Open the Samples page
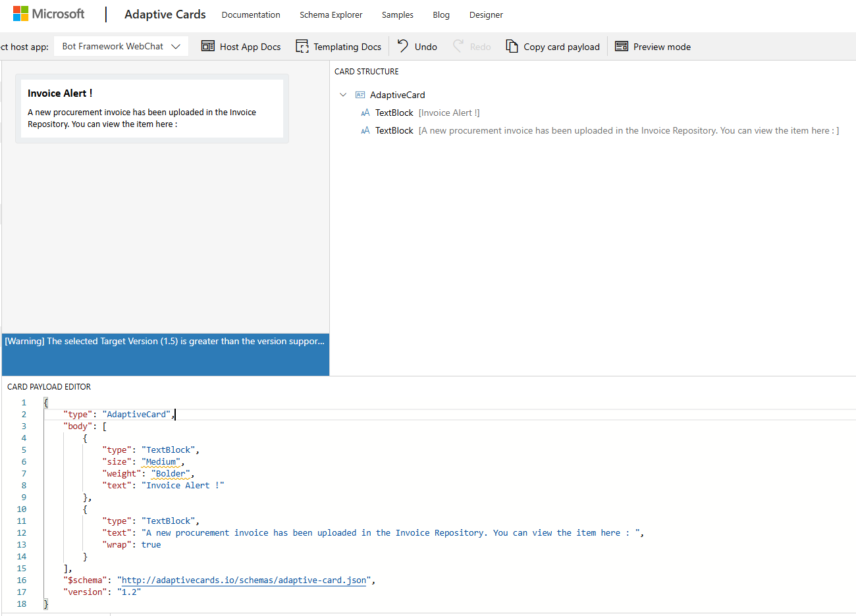The width and height of the screenshot is (856, 616). tap(398, 14)
